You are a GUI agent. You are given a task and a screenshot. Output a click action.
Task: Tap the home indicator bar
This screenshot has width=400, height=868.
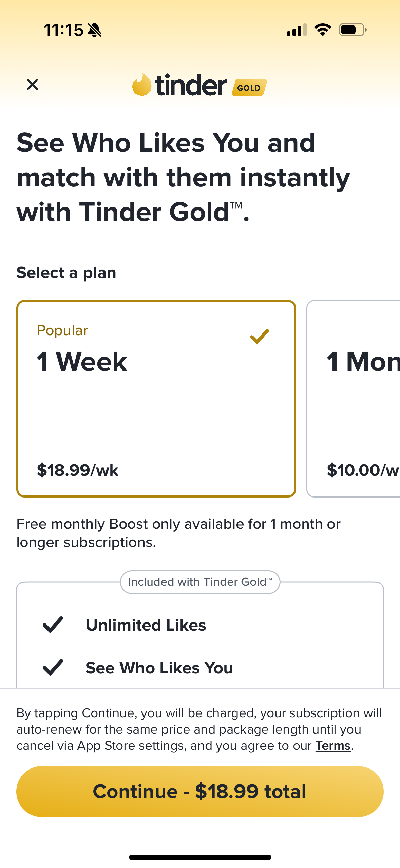(200, 857)
